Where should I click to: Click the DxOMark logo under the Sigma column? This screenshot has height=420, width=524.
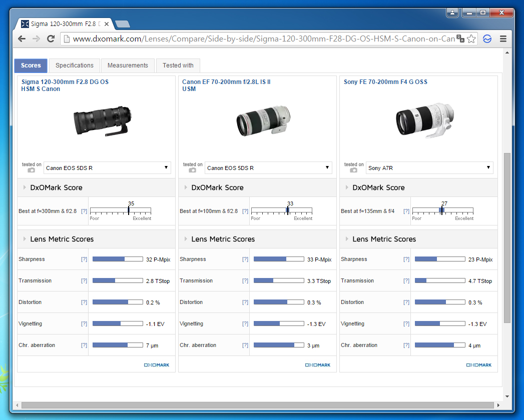pos(157,365)
